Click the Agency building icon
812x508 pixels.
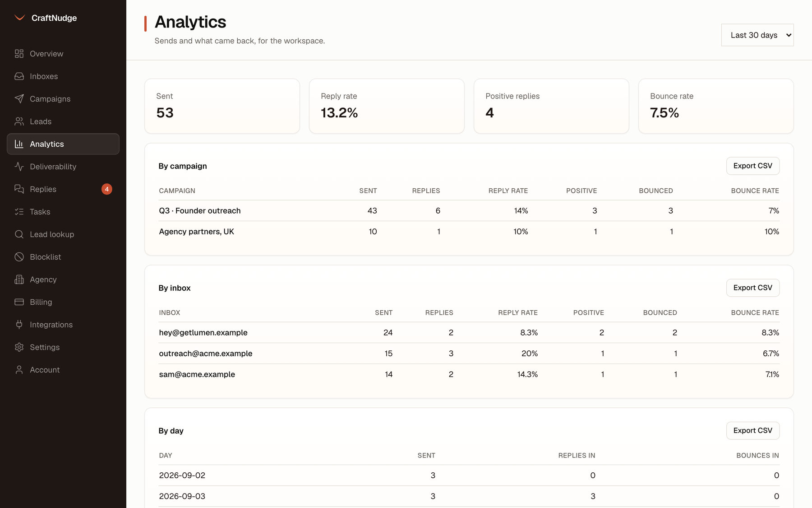(19, 280)
